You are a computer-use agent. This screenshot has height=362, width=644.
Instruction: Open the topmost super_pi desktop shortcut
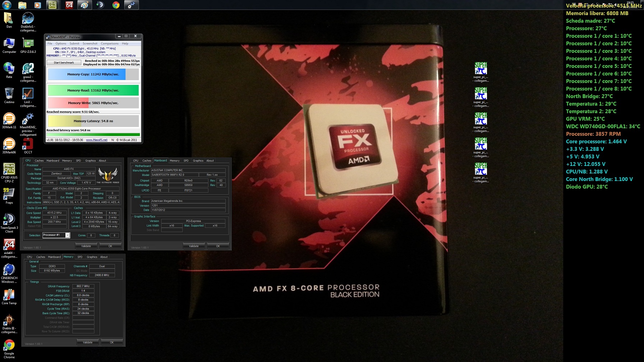pos(481,72)
